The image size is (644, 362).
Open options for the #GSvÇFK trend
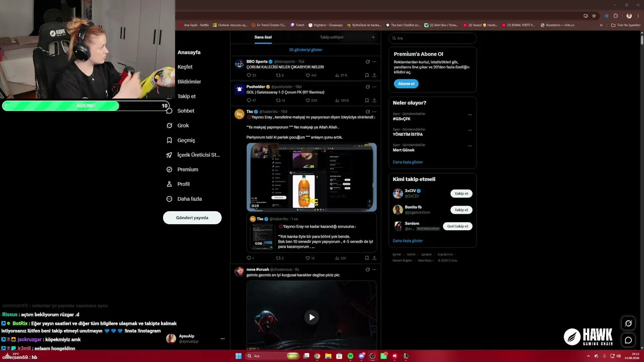tap(470, 115)
